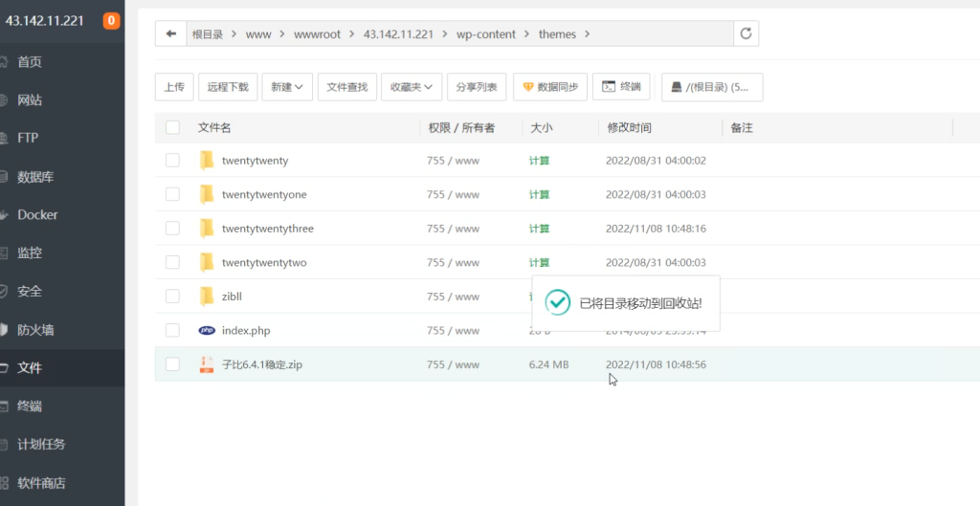Open 数据同步 data sync button
980x506 pixels.
pos(549,87)
